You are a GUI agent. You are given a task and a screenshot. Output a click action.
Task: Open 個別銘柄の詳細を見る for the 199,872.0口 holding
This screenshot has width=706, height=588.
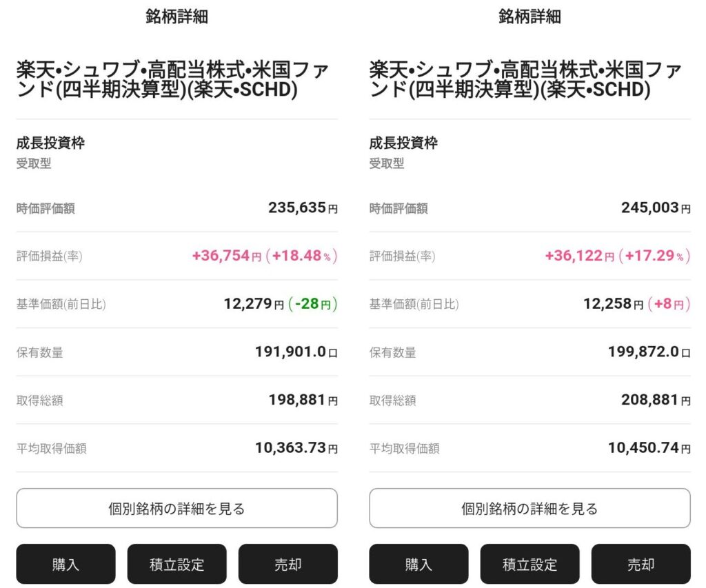coord(529,509)
